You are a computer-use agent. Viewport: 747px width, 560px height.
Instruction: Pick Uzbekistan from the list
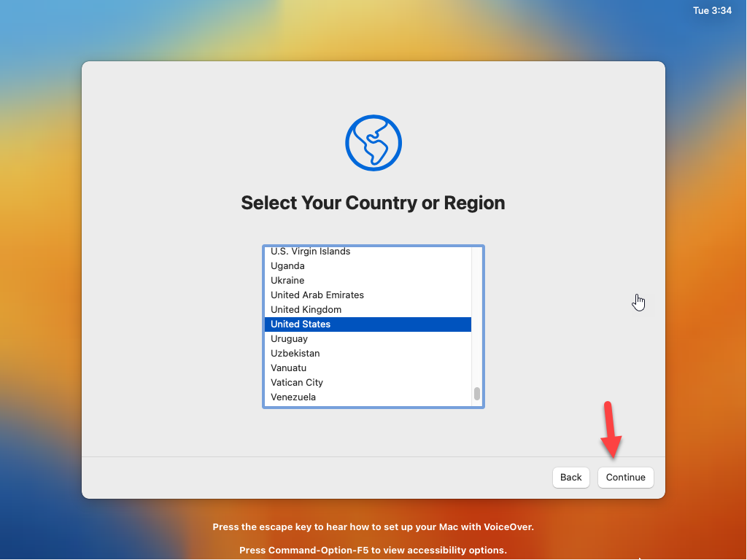[368, 354]
